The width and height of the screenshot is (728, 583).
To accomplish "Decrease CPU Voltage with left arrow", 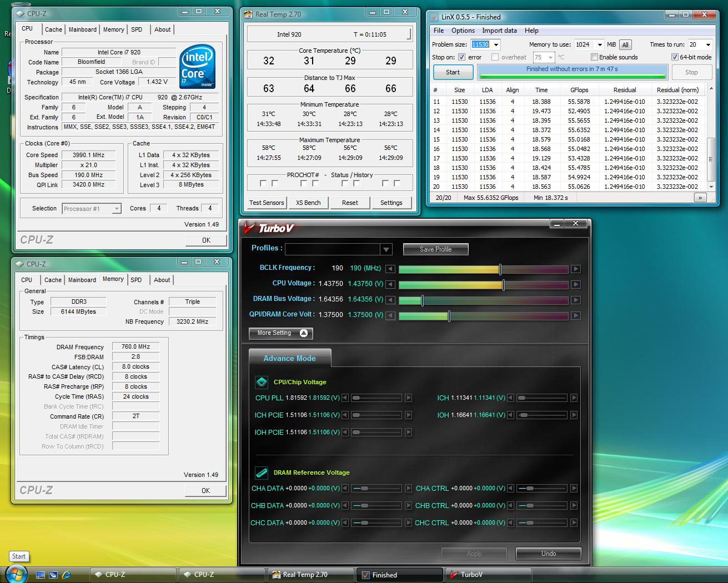I will coord(390,284).
